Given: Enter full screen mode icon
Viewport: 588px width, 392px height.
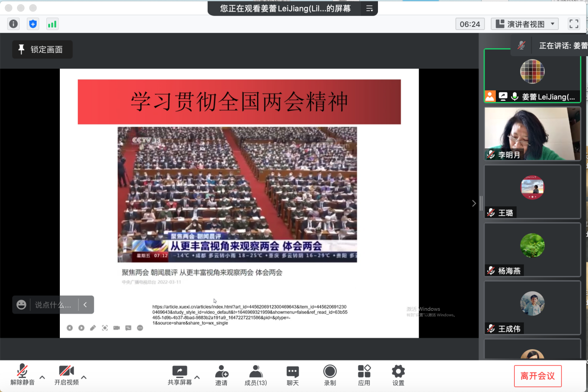Looking at the screenshot, I should [574, 24].
